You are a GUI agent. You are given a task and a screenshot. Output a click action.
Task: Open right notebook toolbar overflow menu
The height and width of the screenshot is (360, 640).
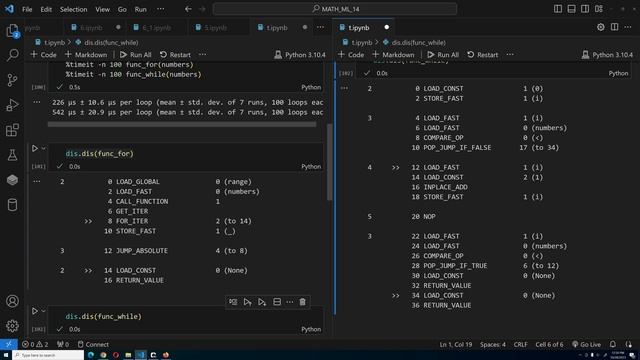coord(510,55)
